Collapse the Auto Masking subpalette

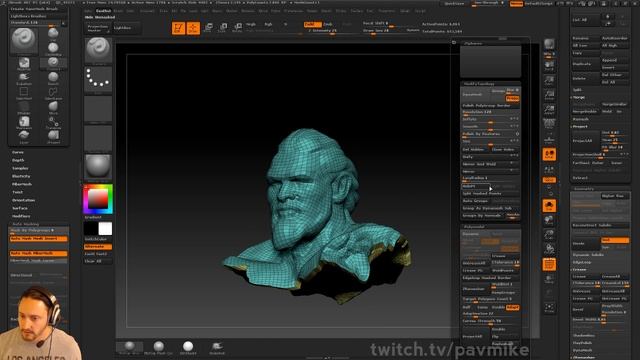coord(25,224)
